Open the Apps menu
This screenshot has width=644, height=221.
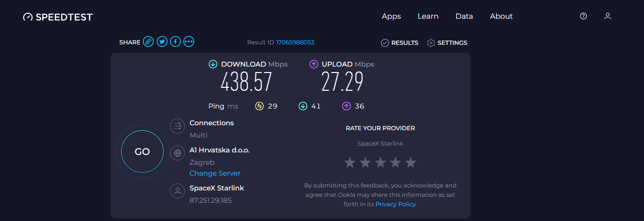391,16
